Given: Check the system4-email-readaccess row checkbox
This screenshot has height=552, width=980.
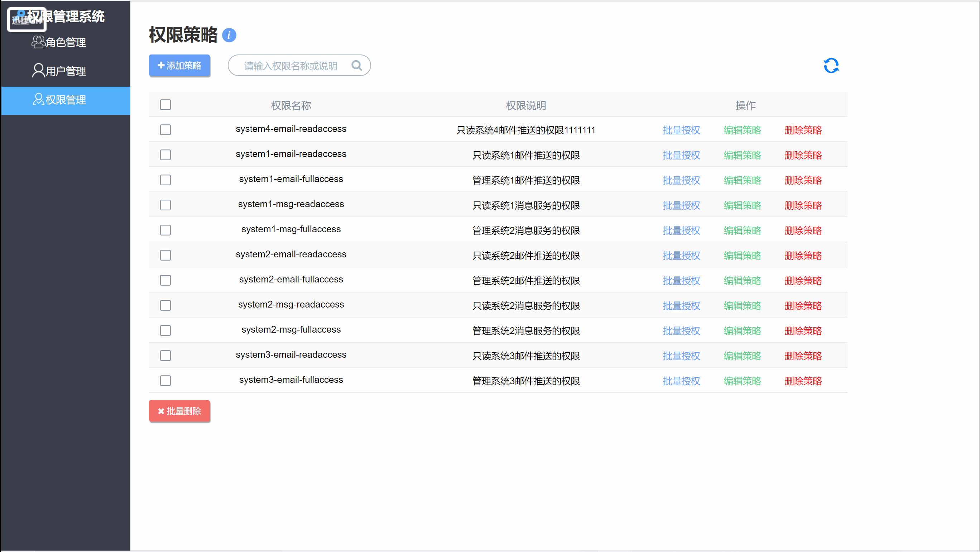Looking at the screenshot, I should [165, 130].
